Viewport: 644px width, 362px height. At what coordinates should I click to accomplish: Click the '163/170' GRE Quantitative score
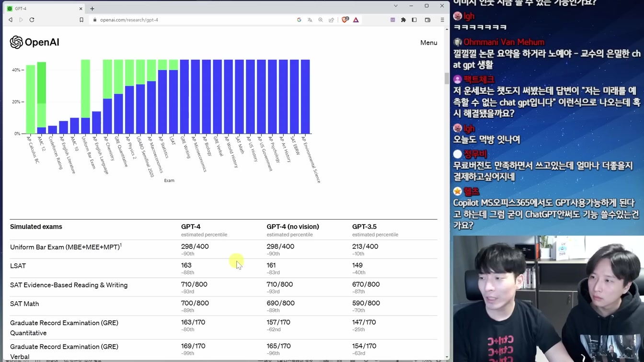(x=193, y=322)
